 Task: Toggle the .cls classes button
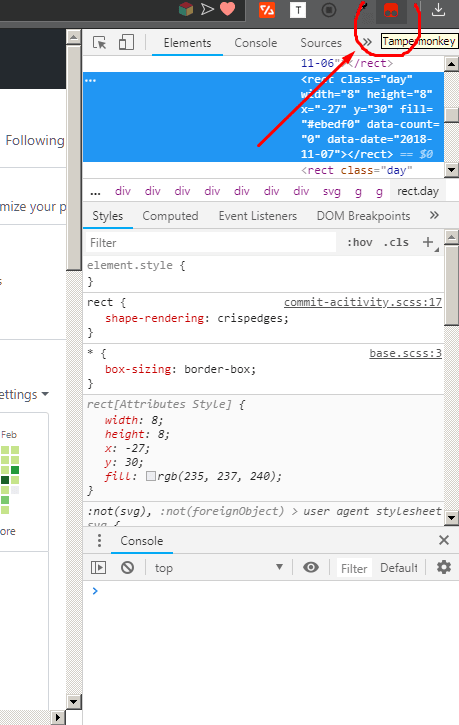(x=396, y=242)
